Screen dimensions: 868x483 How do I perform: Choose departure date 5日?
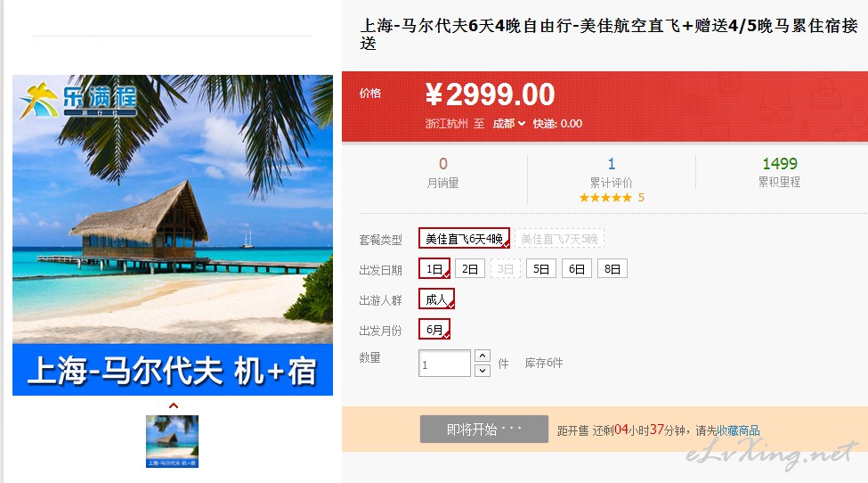click(541, 268)
